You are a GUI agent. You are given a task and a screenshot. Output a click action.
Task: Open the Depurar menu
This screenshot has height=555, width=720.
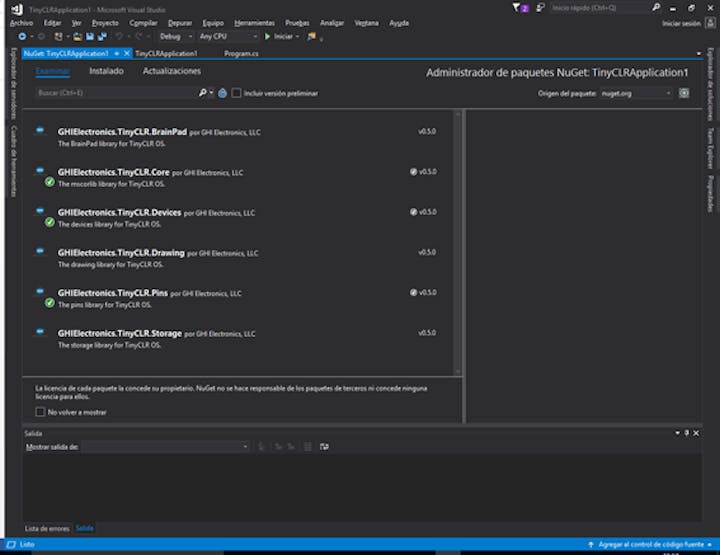click(180, 23)
